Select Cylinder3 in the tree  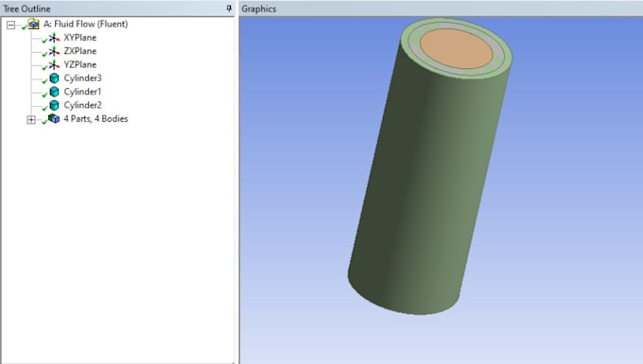pyautogui.click(x=82, y=78)
